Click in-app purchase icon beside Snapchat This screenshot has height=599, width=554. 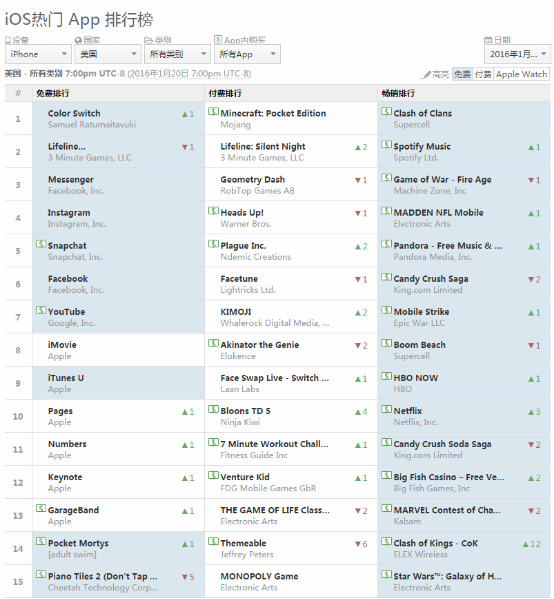tap(41, 244)
